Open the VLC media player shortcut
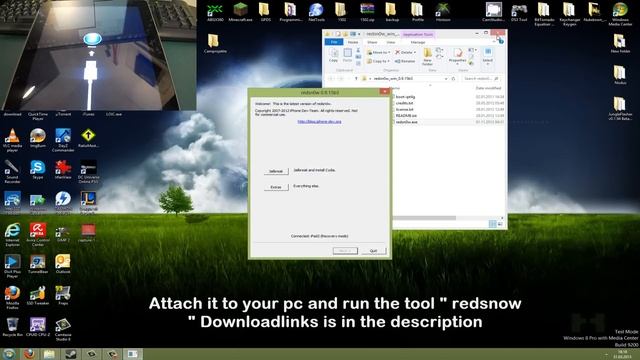640x360 pixels. pyautogui.click(x=12, y=140)
